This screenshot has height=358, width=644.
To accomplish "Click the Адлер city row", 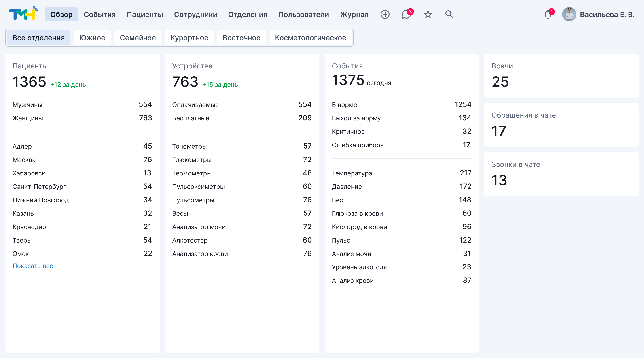I will tap(82, 146).
